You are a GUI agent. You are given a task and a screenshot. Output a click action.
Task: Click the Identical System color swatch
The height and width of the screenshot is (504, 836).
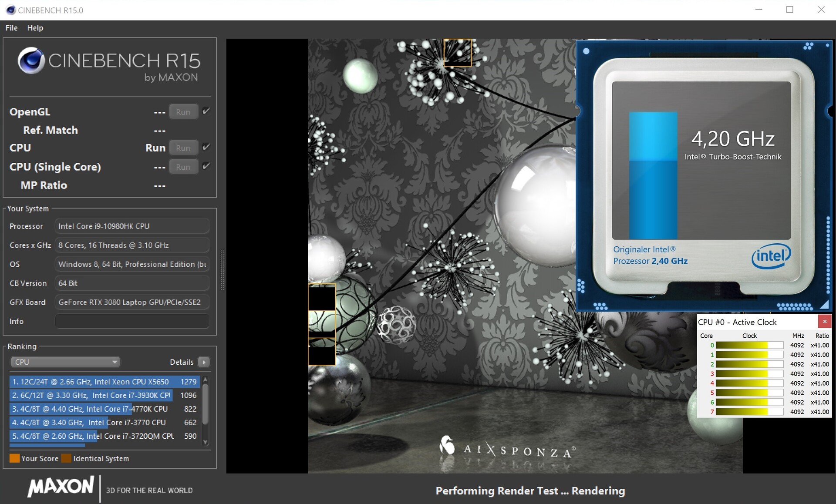(x=66, y=458)
